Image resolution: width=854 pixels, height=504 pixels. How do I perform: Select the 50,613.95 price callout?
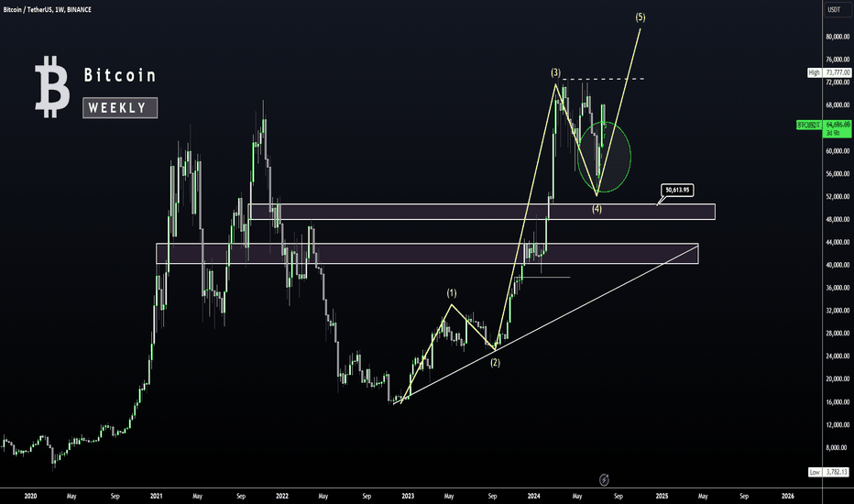click(677, 191)
